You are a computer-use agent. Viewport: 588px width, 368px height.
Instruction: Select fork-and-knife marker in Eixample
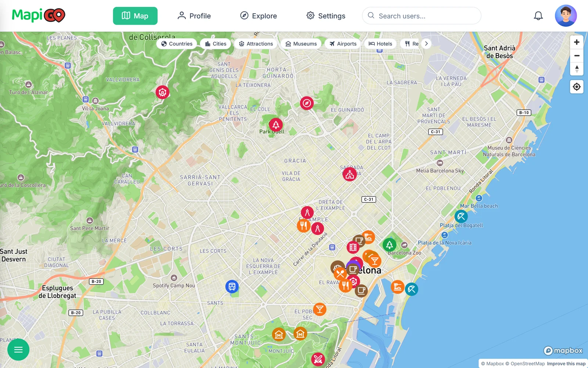[304, 225]
